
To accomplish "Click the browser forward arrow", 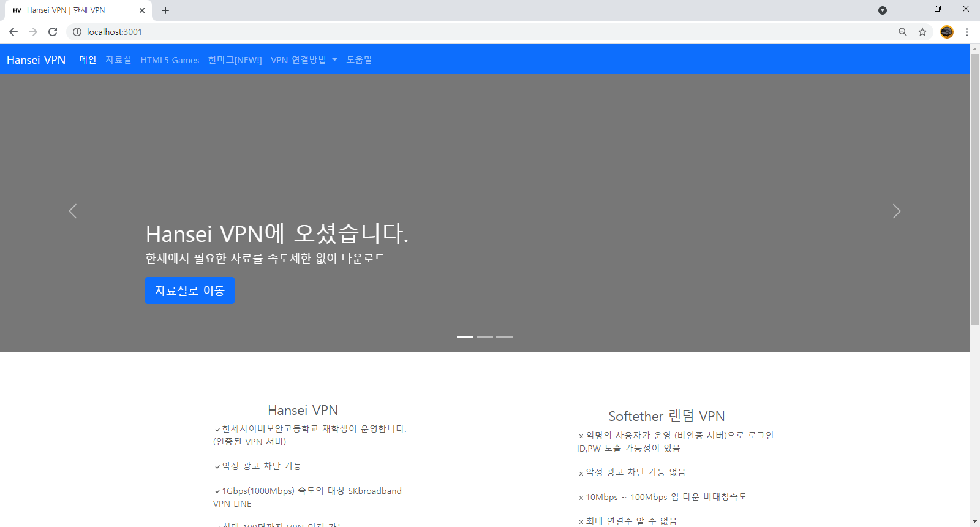I will (33, 32).
